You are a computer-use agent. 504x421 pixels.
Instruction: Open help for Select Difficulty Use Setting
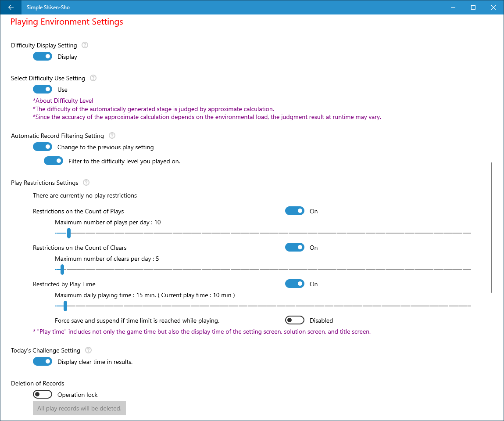point(93,78)
